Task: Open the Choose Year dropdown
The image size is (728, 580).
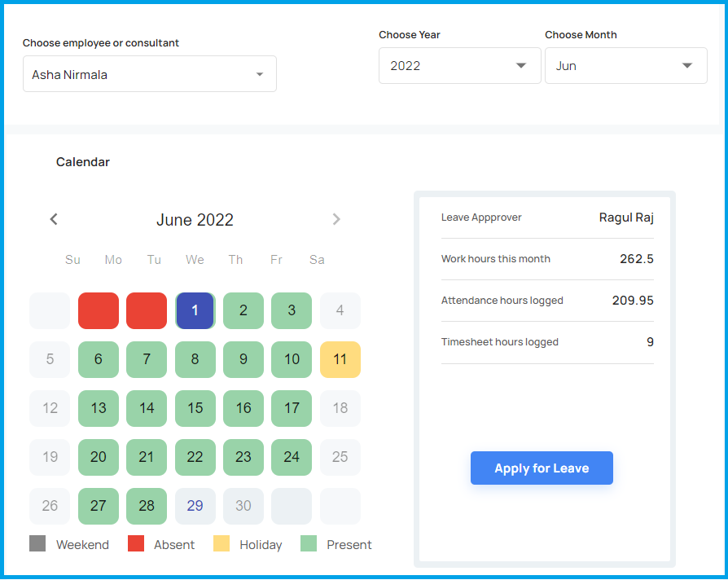Action: click(x=459, y=65)
